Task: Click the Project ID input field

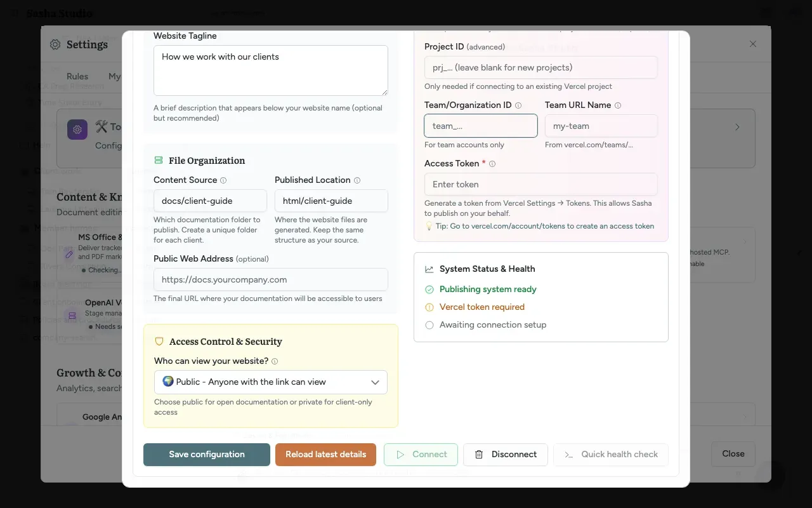Action: pyautogui.click(x=541, y=67)
